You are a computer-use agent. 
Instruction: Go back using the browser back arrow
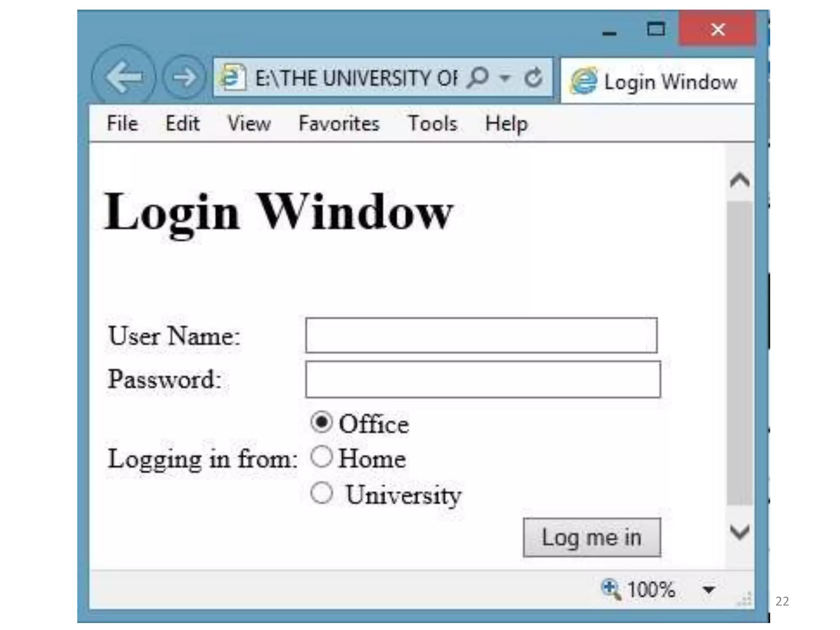click(x=123, y=76)
